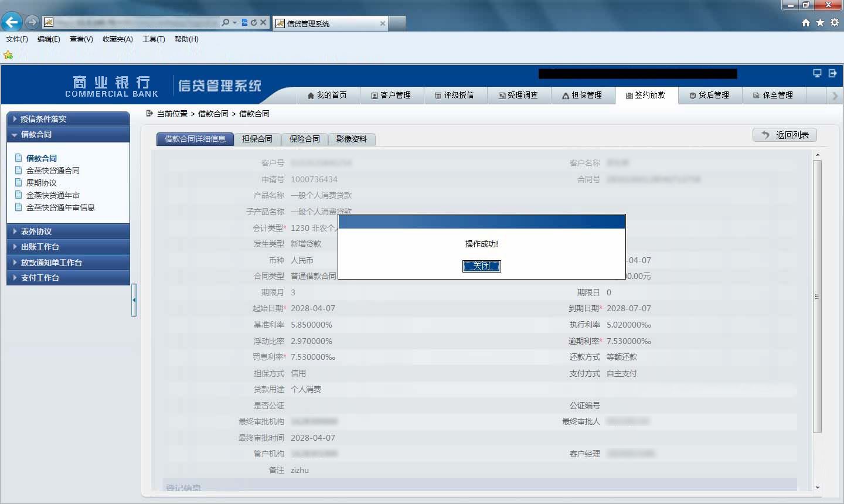The height and width of the screenshot is (504, 844).
Task: Stop page loading with the X icon
Action: (x=263, y=23)
